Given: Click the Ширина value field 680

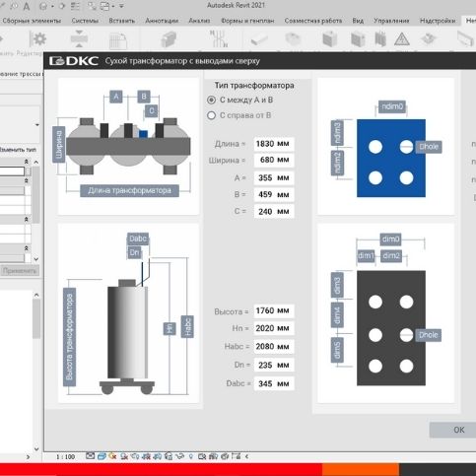Looking at the screenshot, I should pos(274,160).
